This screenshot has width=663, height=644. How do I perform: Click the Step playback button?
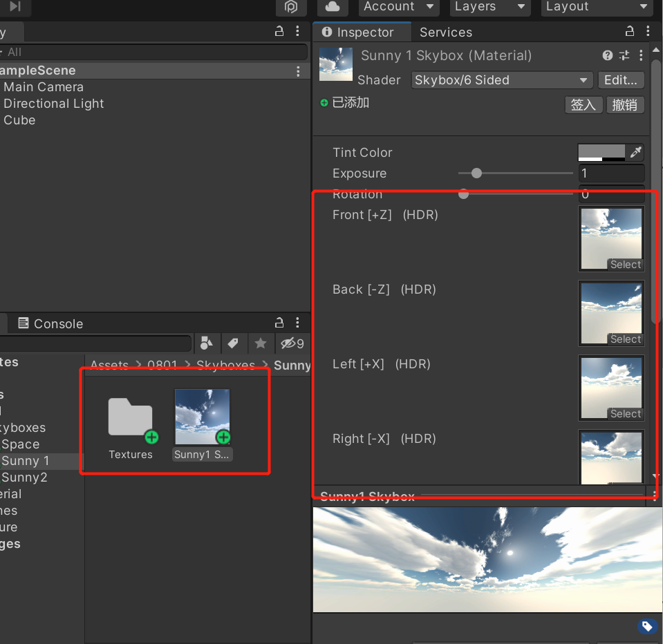tap(15, 6)
